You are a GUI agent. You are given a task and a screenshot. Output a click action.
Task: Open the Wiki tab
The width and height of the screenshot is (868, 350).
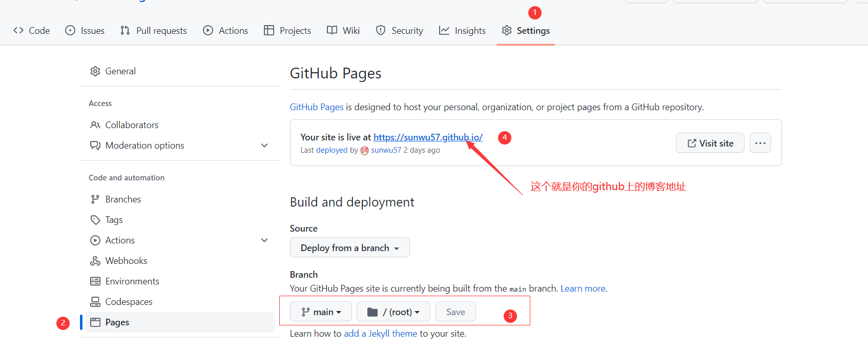coord(343,31)
